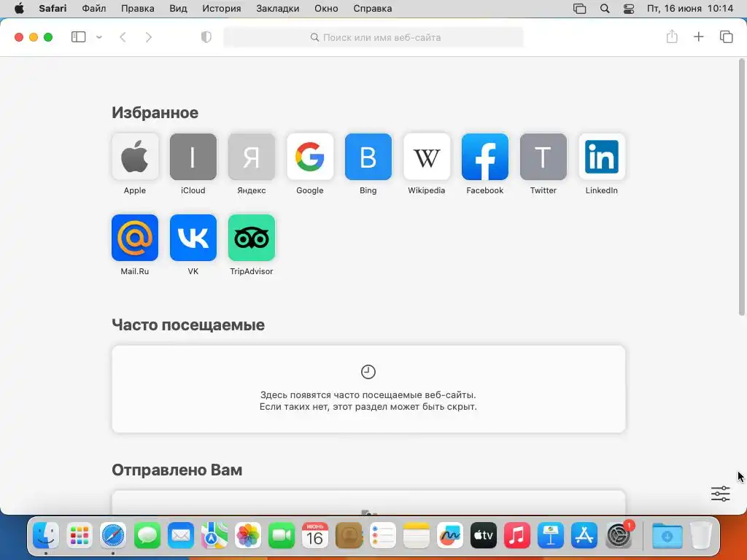Open Apple TV from the Dock
The height and width of the screenshot is (560, 747).
click(484, 536)
